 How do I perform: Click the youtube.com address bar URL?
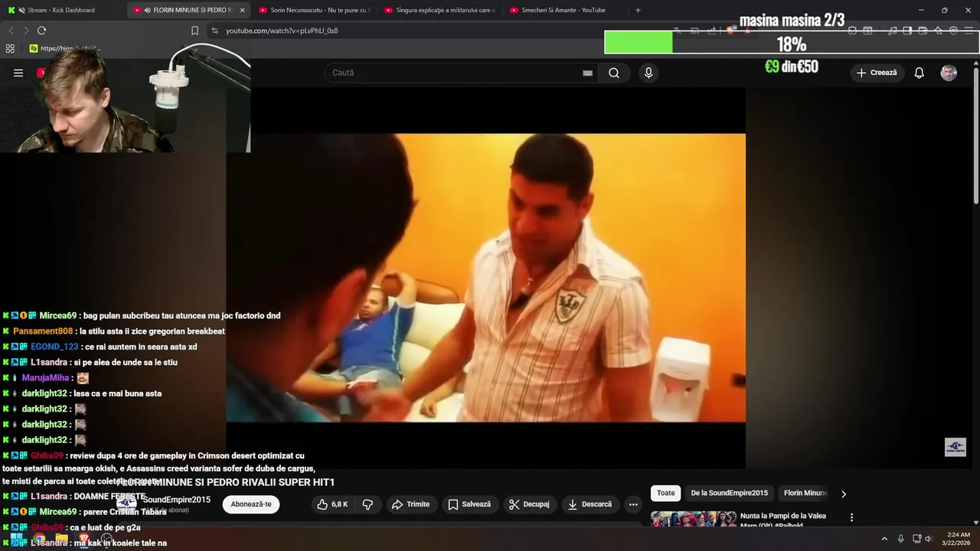tap(282, 31)
